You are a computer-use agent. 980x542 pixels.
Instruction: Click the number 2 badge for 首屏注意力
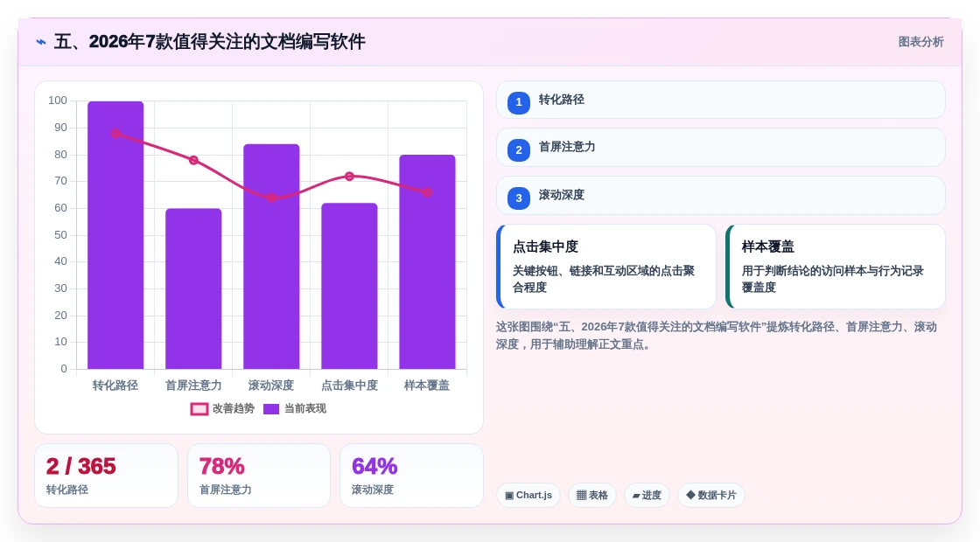click(x=519, y=149)
